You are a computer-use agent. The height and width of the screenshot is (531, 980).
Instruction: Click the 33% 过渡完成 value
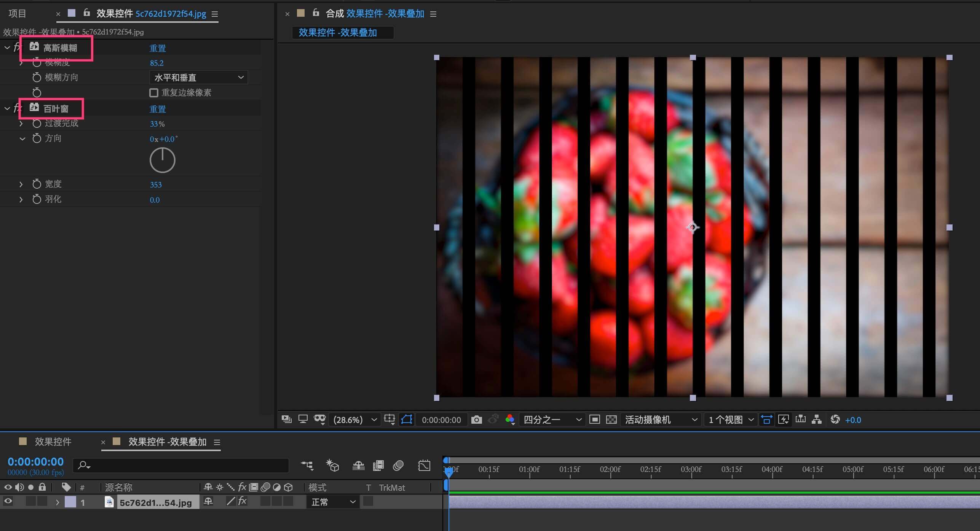pos(157,124)
